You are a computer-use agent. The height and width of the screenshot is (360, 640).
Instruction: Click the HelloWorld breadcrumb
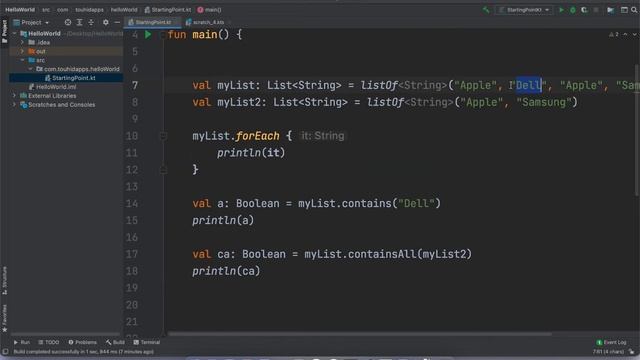(20, 10)
